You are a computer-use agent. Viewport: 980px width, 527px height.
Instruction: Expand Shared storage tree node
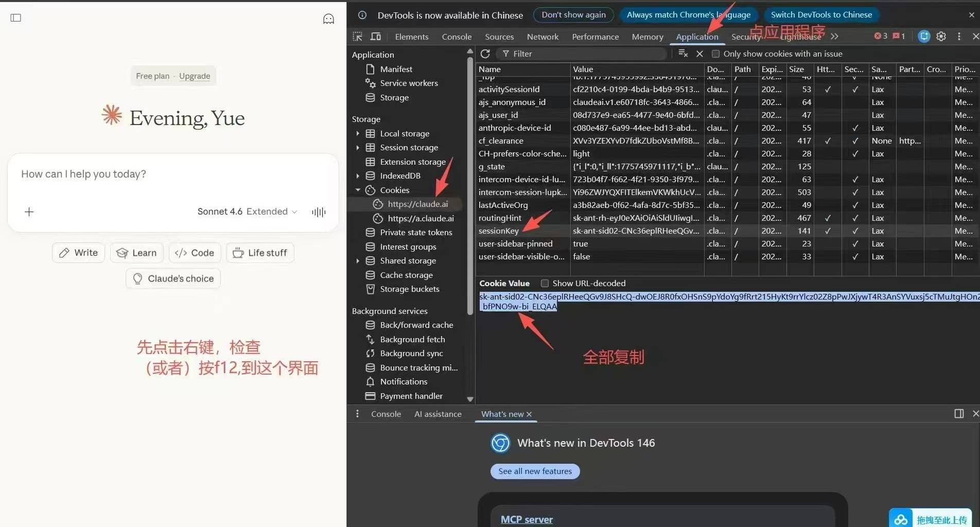pyautogui.click(x=358, y=260)
